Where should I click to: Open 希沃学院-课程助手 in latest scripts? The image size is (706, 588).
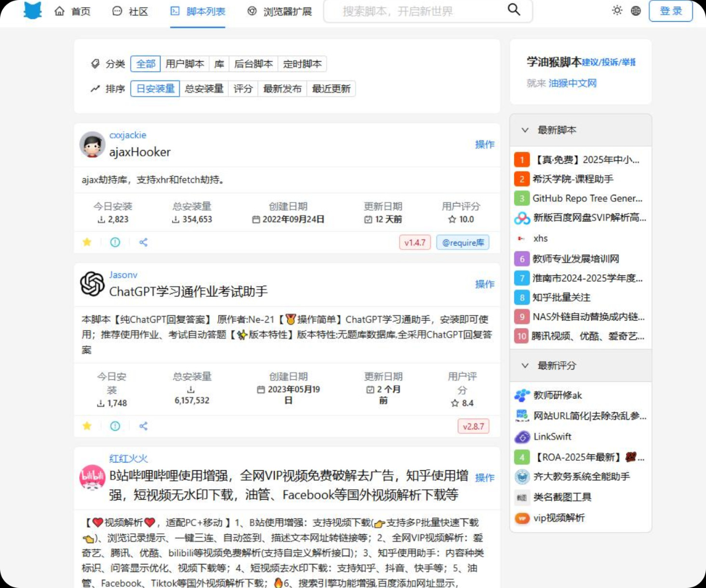point(572,178)
